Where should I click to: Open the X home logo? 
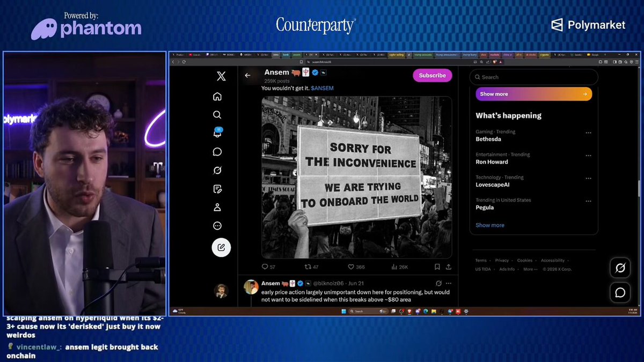[x=221, y=77]
